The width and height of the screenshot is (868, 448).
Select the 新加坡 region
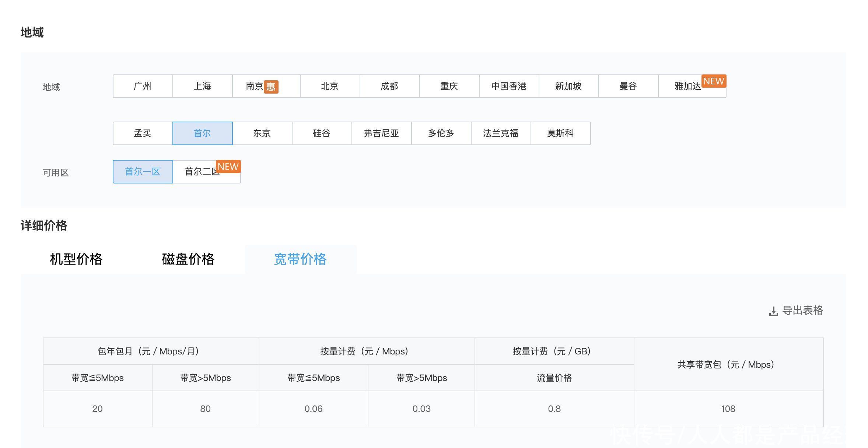tap(569, 86)
